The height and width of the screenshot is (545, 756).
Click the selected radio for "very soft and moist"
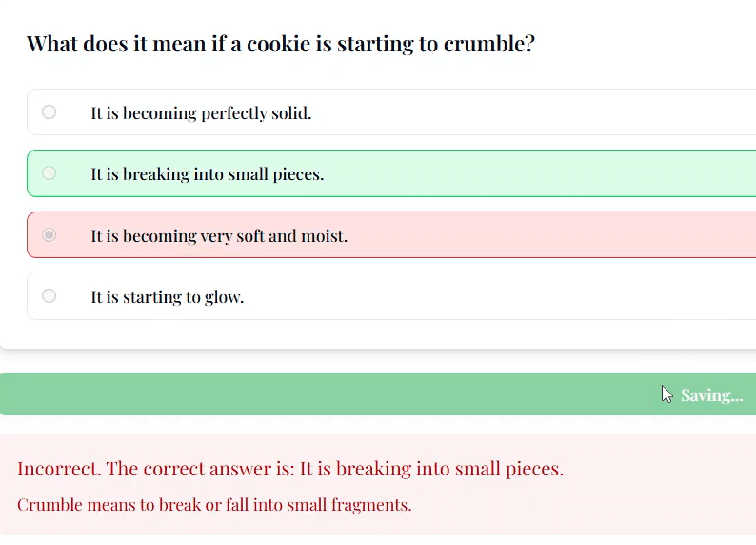coord(50,235)
